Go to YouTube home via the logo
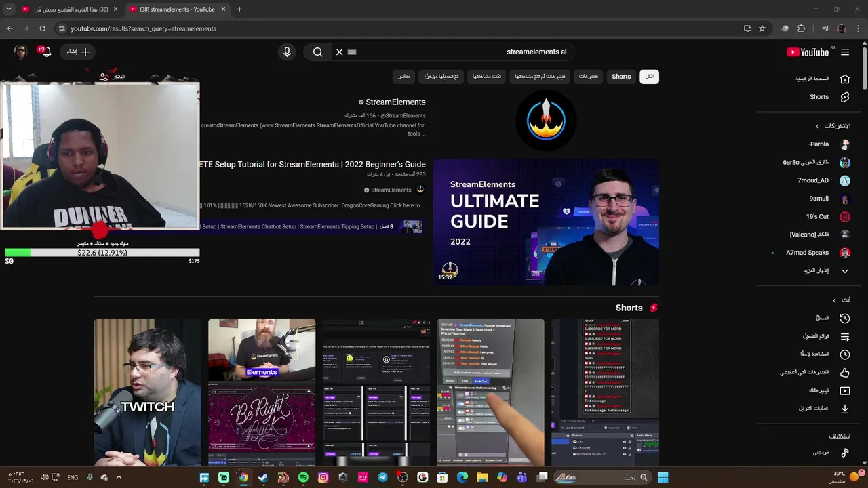 808,52
